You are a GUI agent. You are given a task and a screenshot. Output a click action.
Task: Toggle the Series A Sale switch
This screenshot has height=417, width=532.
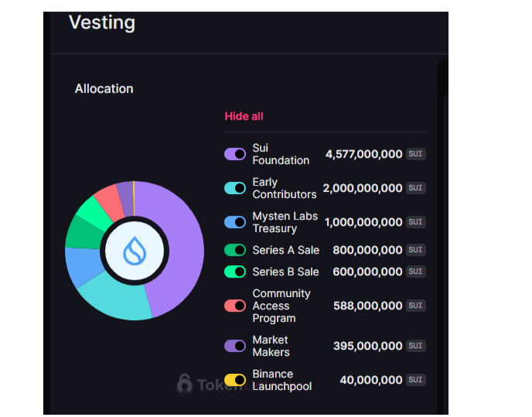(x=235, y=250)
